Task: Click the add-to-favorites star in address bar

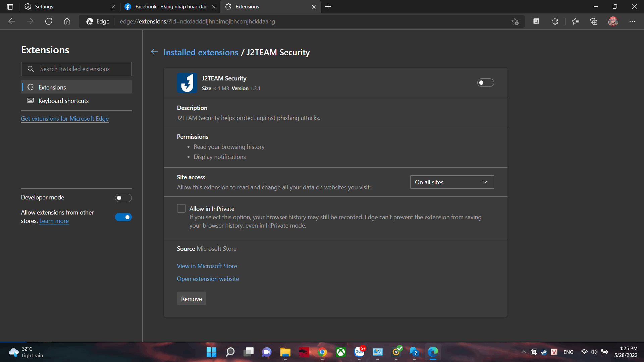Action: [515, 22]
